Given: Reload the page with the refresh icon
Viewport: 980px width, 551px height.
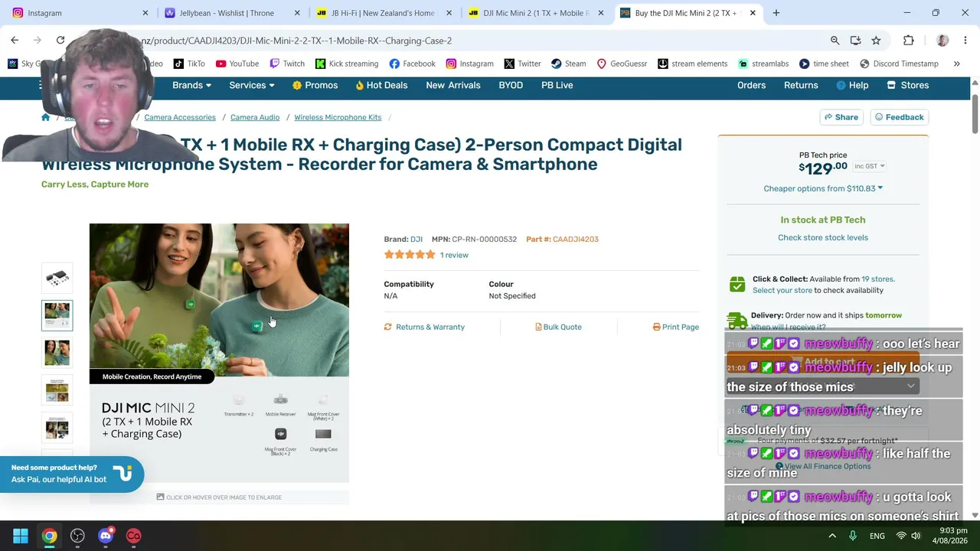Looking at the screenshot, I should pyautogui.click(x=60, y=41).
